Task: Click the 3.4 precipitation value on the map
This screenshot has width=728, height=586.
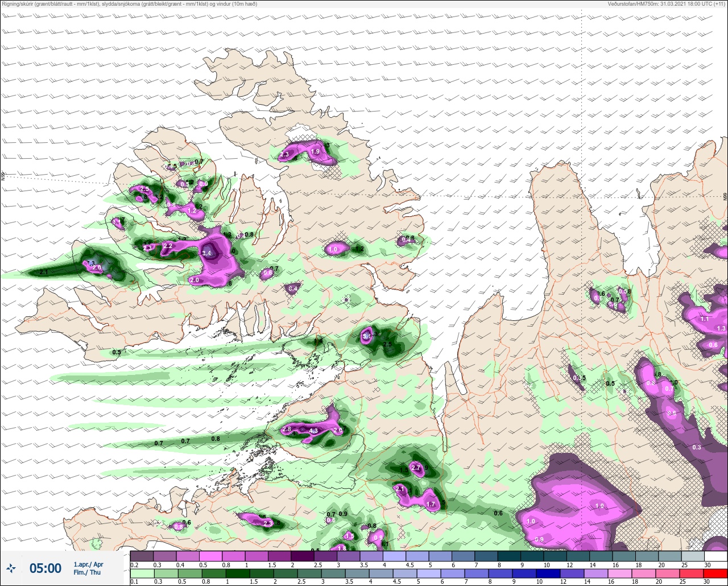Action: click(x=207, y=253)
